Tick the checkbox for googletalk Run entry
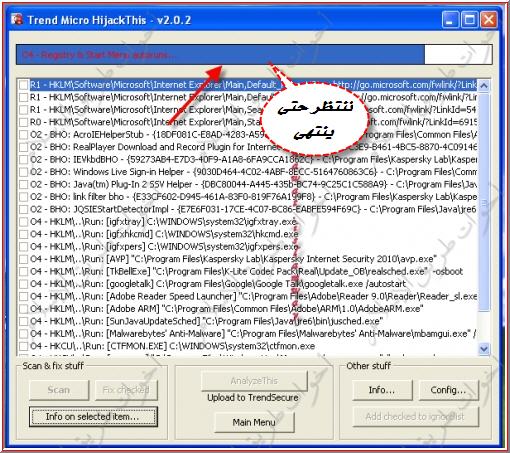 23,284
